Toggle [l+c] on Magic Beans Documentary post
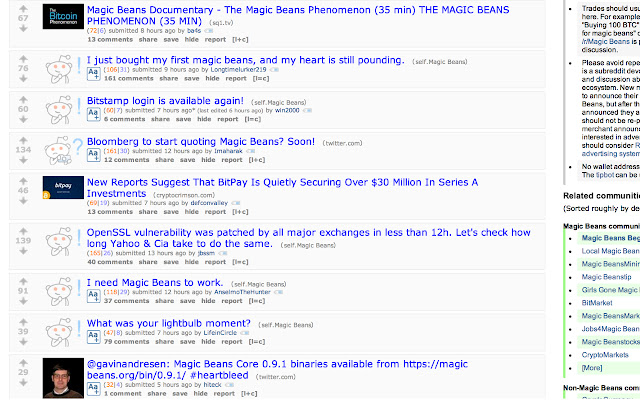Screen dimensions: 640x400 [240, 40]
